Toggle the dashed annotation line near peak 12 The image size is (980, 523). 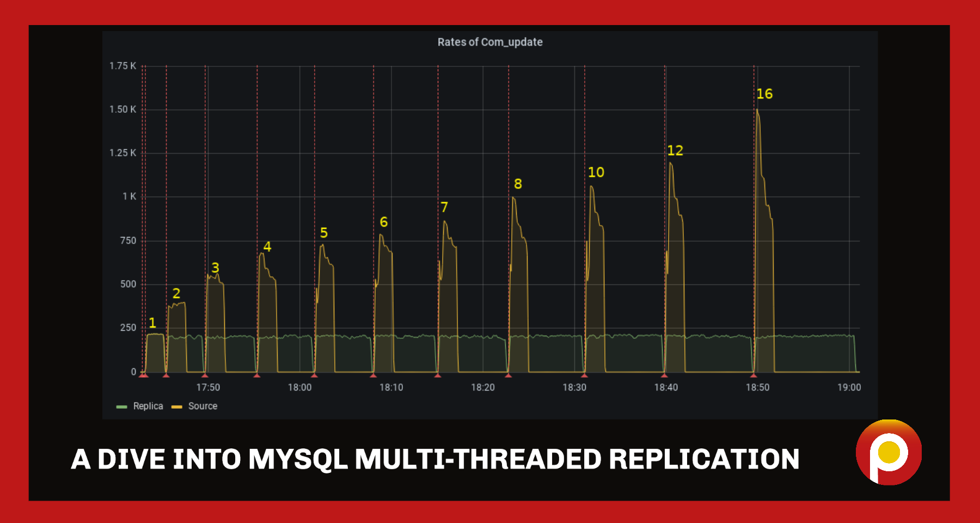click(x=665, y=218)
